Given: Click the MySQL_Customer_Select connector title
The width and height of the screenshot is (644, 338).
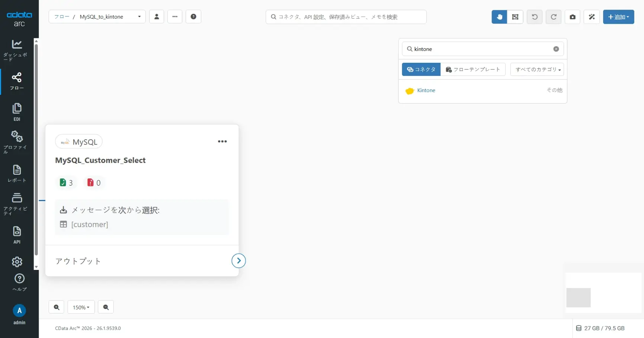Looking at the screenshot, I should 100,160.
